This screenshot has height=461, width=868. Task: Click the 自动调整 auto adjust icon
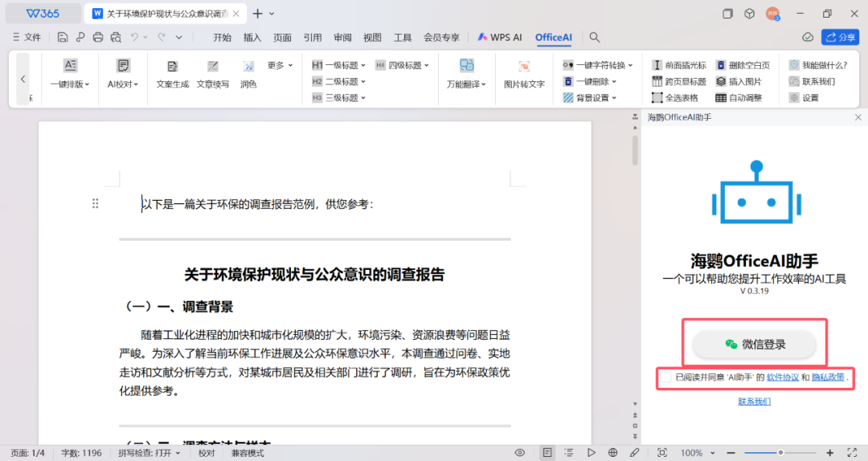click(721, 98)
